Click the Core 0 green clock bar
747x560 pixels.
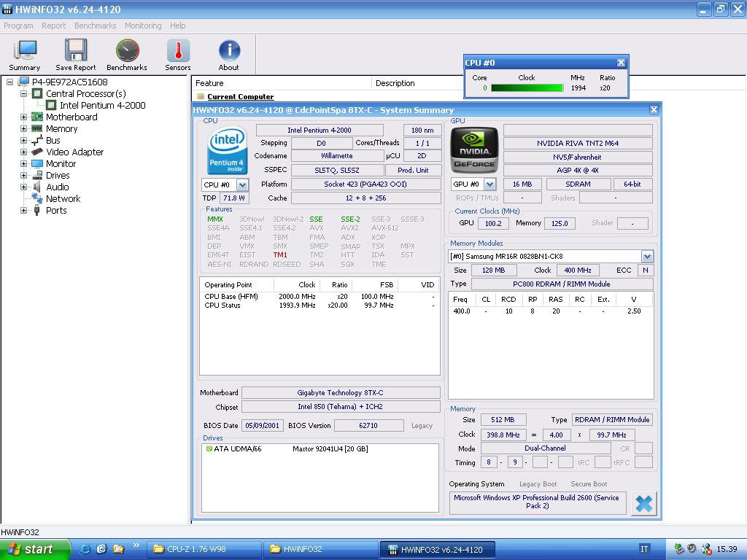pos(527,88)
